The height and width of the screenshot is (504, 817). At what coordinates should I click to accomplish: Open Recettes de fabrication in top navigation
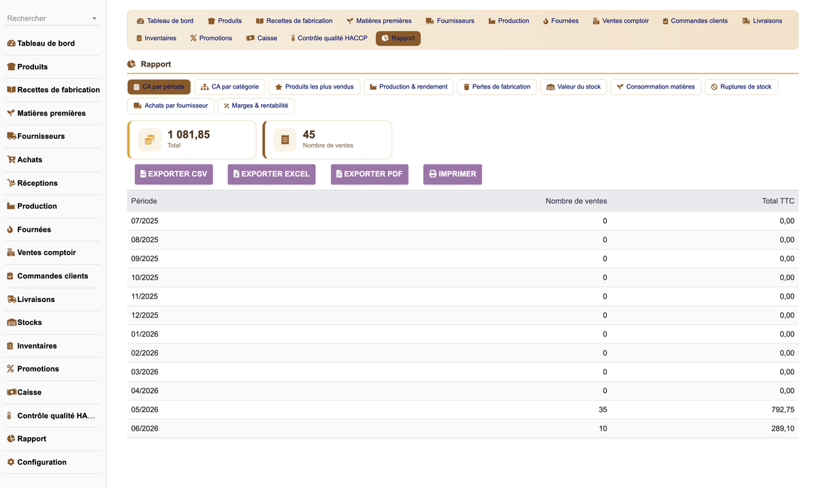point(294,21)
